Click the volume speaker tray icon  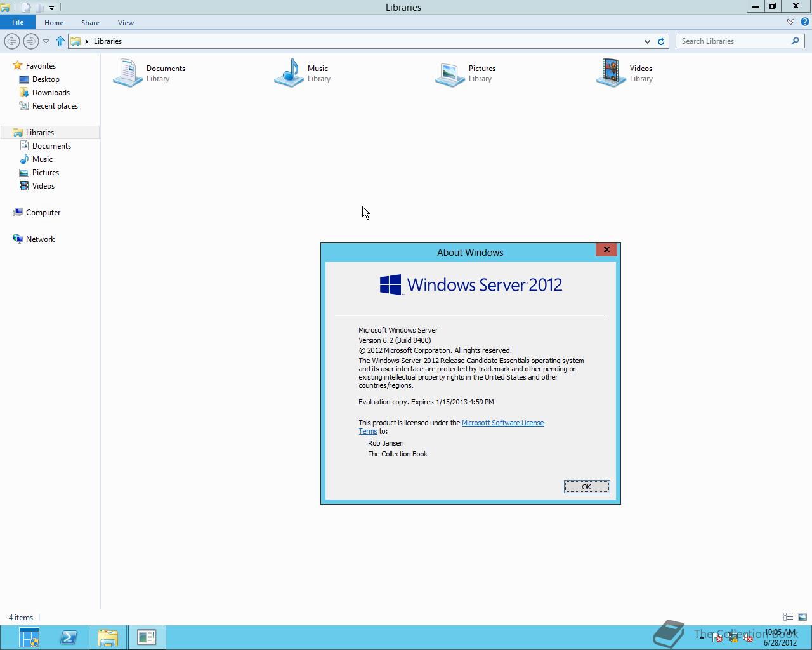pos(748,638)
